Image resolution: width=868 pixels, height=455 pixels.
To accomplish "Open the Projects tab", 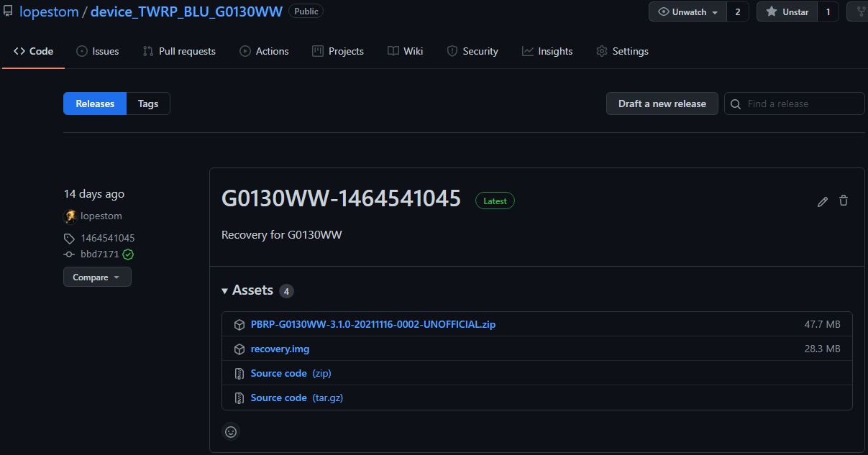I will (x=338, y=51).
